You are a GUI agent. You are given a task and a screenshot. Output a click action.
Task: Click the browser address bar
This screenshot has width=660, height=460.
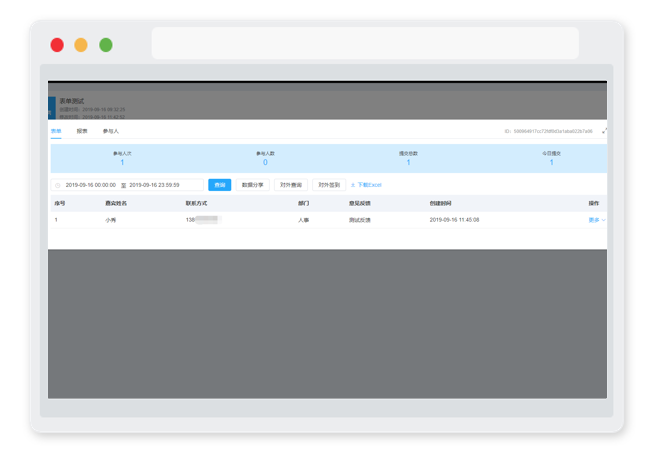coord(365,43)
